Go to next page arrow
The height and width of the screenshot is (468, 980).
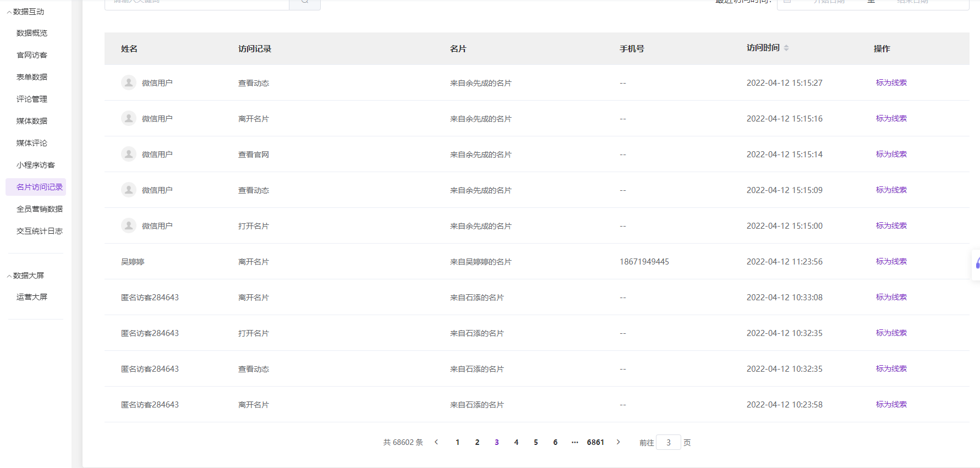618,442
